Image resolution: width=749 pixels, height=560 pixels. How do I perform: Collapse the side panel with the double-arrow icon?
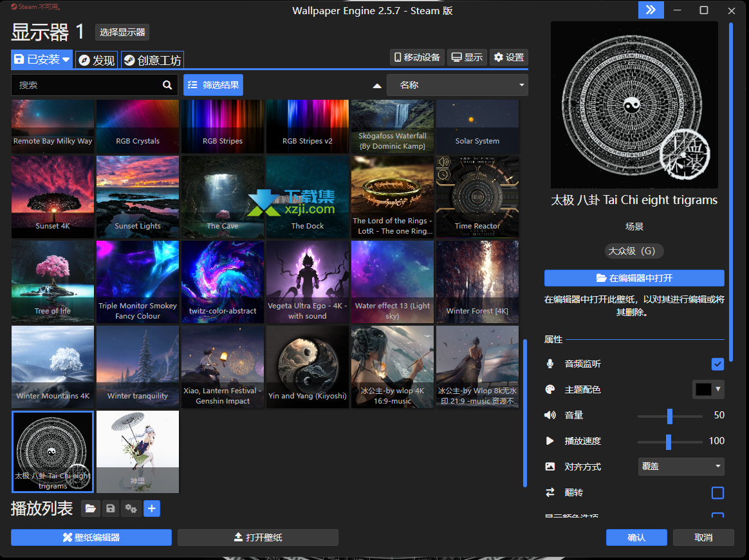pos(651,10)
